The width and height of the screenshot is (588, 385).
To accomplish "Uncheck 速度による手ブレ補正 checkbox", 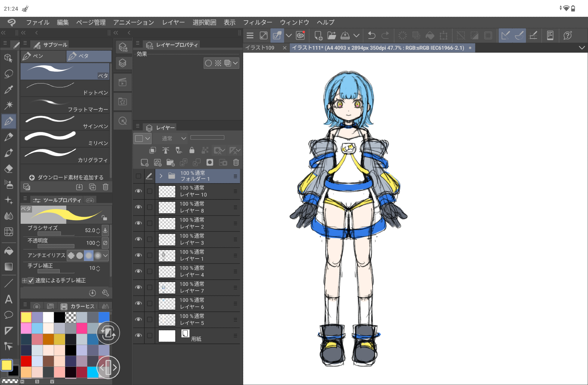I will tap(31, 281).
